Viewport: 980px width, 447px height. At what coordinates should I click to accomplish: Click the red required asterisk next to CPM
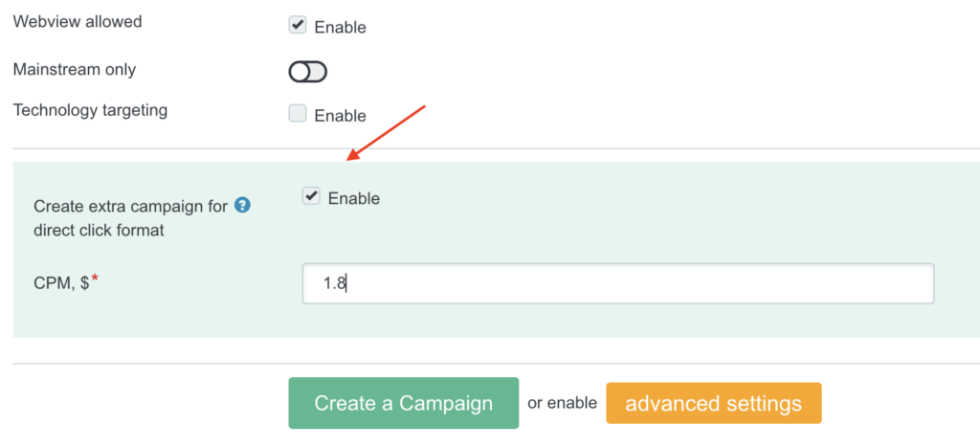coord(95,279)
